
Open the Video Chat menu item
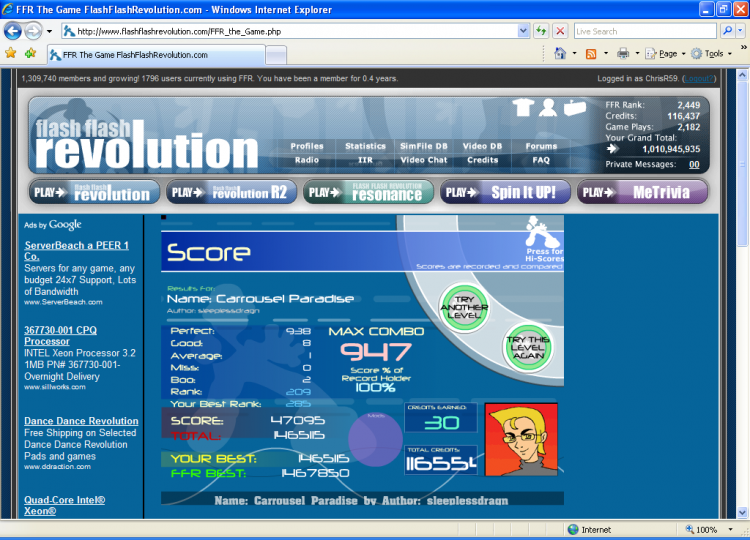pyautogui.click(x=424, y=160)
